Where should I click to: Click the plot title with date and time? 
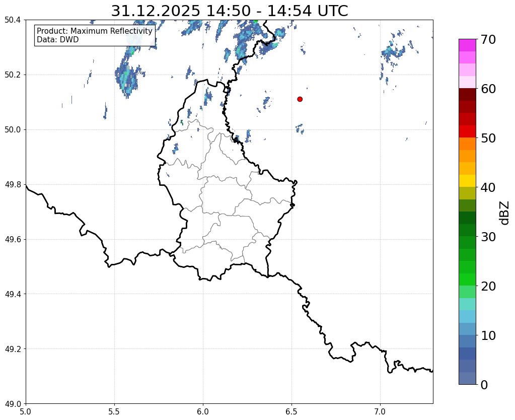click(229, 11)
